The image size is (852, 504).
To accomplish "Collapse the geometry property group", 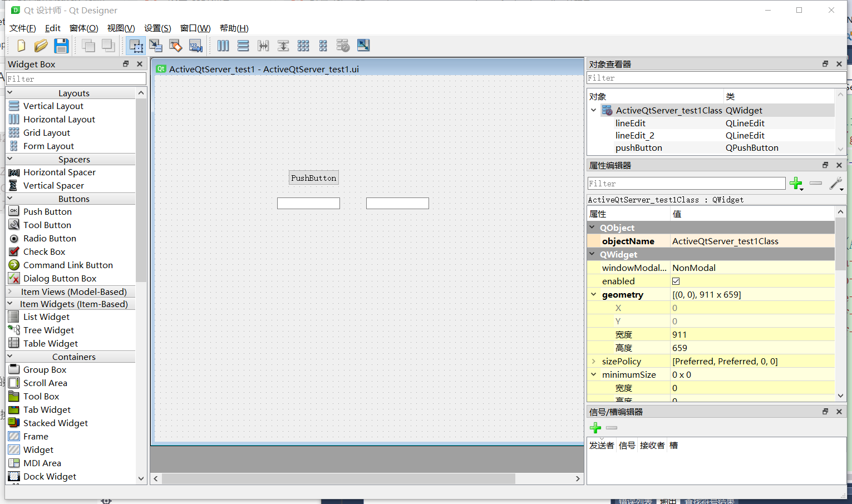I will [593, 294].
